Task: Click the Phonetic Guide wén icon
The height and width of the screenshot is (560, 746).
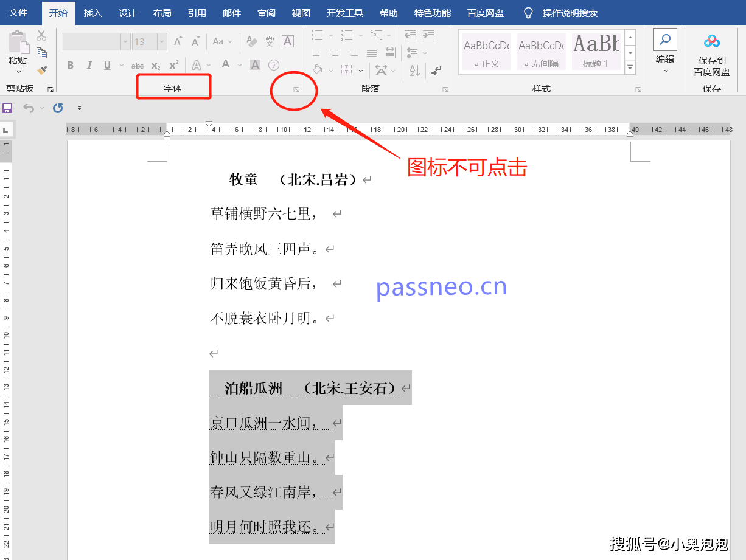Action: pos(269,41)
